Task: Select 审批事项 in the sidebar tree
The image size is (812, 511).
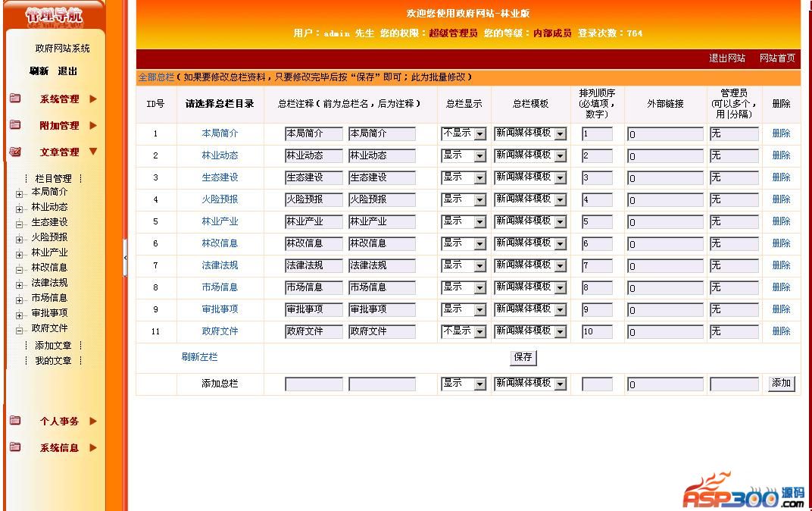Action: [x=49, y=313]
